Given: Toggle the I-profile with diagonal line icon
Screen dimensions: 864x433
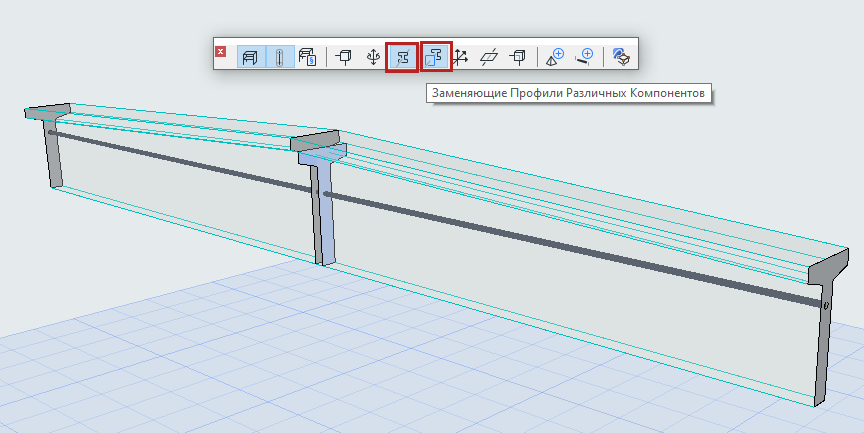Looking at the screenshot, I should point(402,57).
